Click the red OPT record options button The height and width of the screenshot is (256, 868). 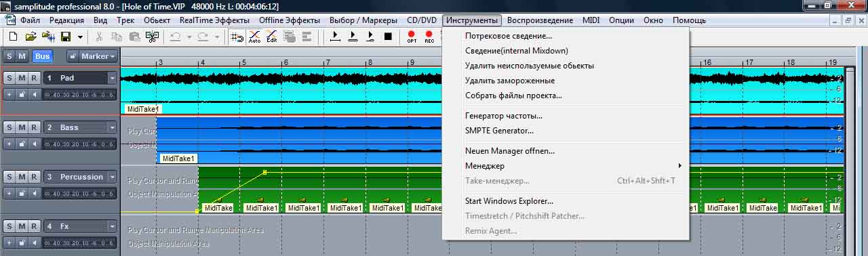pyautogui.click(x=412, y=37)
